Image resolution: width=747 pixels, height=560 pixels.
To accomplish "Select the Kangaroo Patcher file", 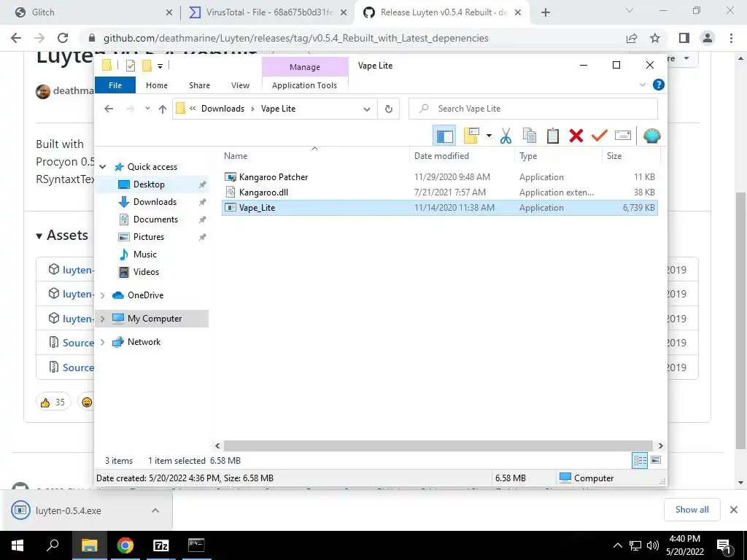I will [x=440, y=177].
